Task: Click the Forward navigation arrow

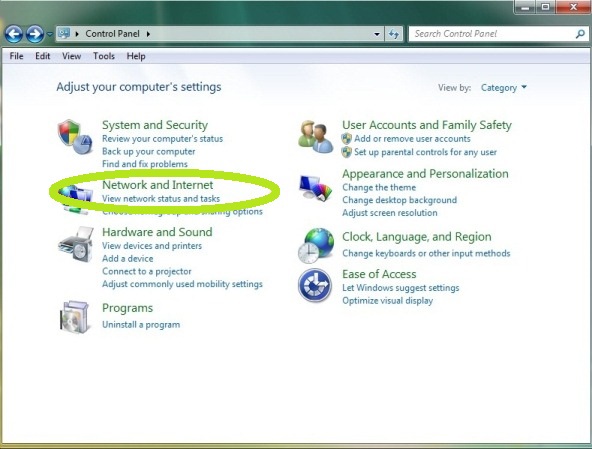Action: pos(35,34)
